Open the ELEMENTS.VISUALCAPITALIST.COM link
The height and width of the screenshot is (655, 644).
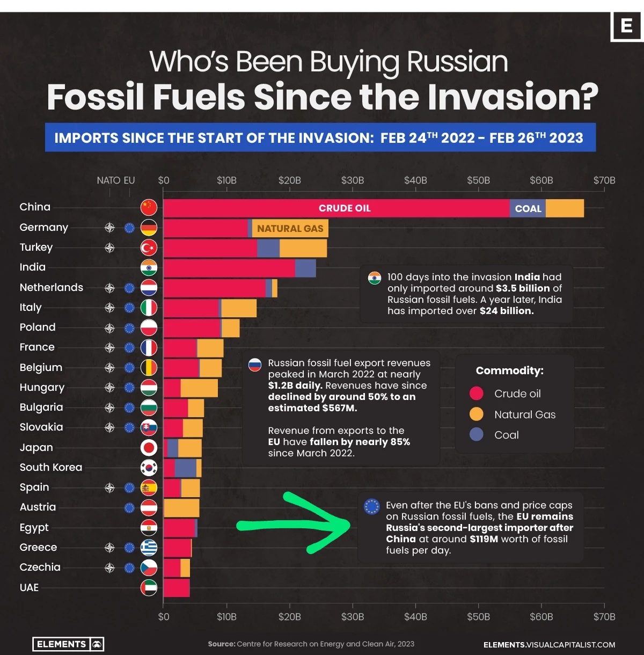point(549,645)
